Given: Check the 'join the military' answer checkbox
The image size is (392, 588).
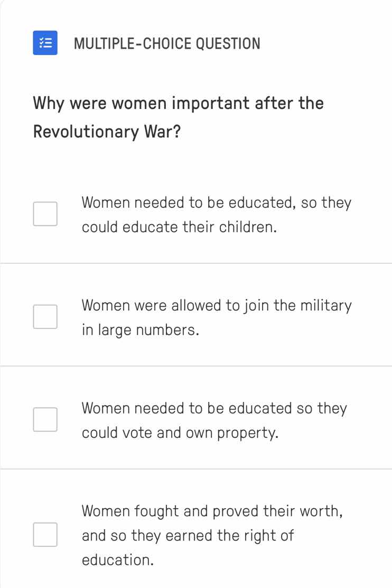Looking at the screenshot, I should click(46, 316).
